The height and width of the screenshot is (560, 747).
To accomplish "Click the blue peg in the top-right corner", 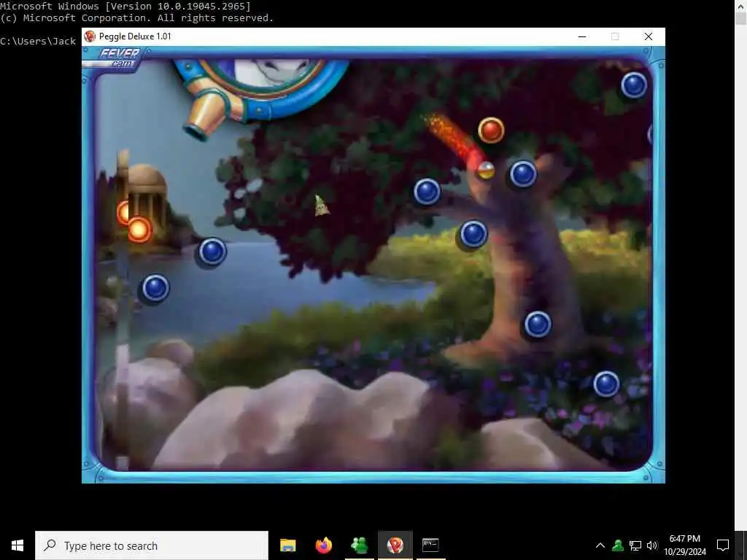I will [x=634, y=85].
